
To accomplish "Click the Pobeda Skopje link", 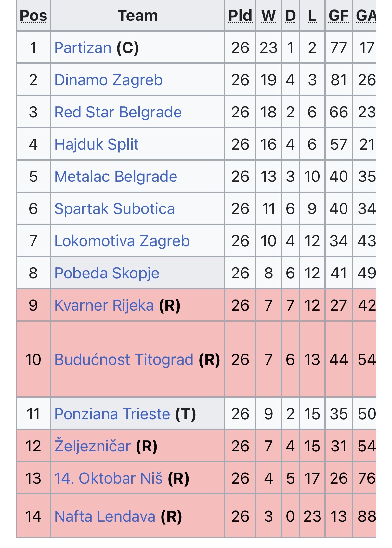I will 107,273.
